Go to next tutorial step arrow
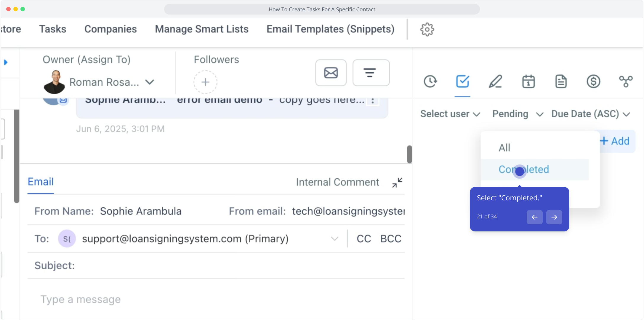 coord(554,217)
